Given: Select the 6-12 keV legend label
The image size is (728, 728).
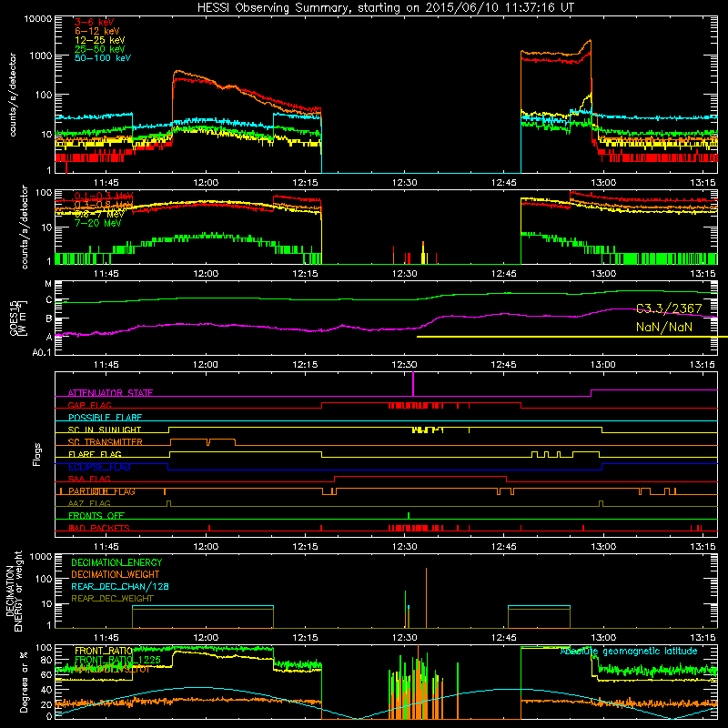Looking at the screenshot, I should point(97,31).
